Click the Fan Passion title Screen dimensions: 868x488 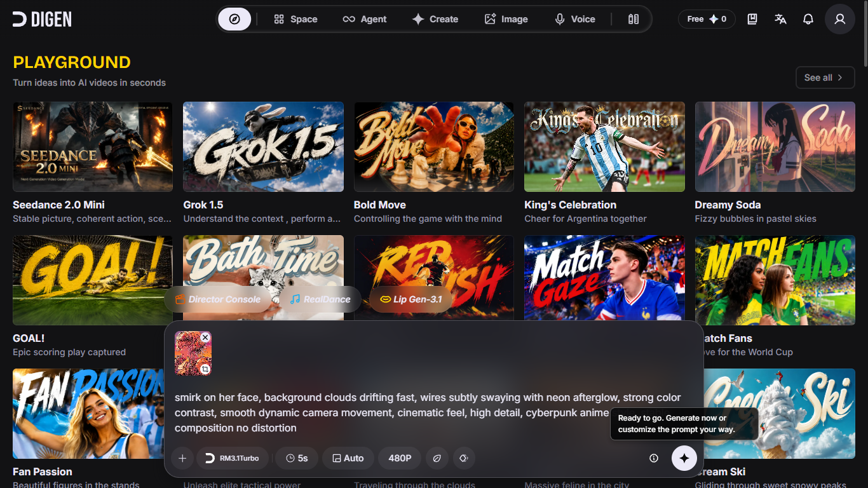(x=43, y=471)
